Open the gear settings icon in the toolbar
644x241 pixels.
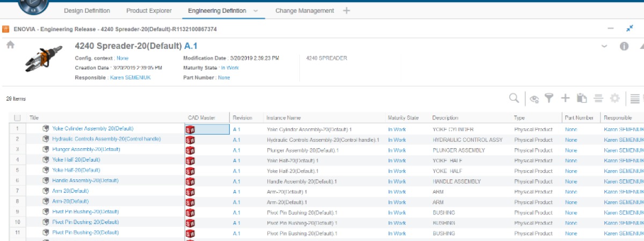pyautogui.click(x=615, y=98)
